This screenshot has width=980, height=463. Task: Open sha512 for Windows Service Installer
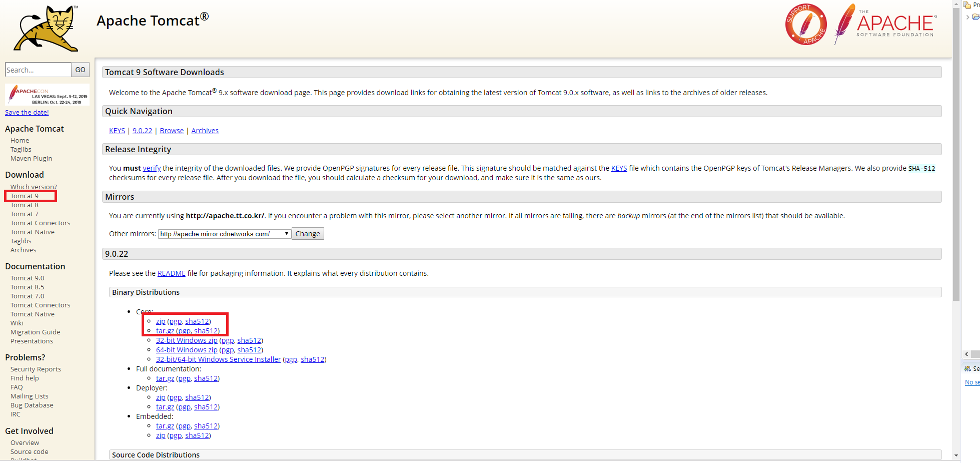(x=313, y=359)
